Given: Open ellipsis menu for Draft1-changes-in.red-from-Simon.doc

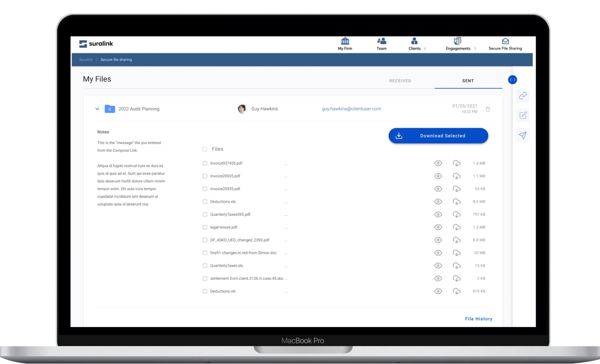Looking at the screenshot, I should [286, 253].
